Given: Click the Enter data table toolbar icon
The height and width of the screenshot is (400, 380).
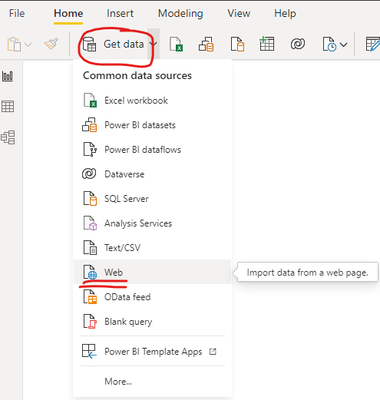Looking at the screenshot, I should pyautogui.click(x=267, y=44).
